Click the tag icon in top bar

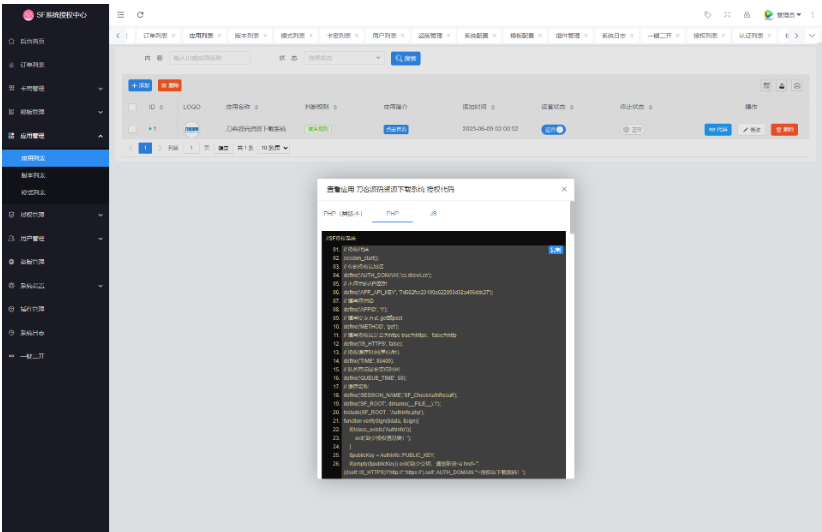(x=708, y=14)
